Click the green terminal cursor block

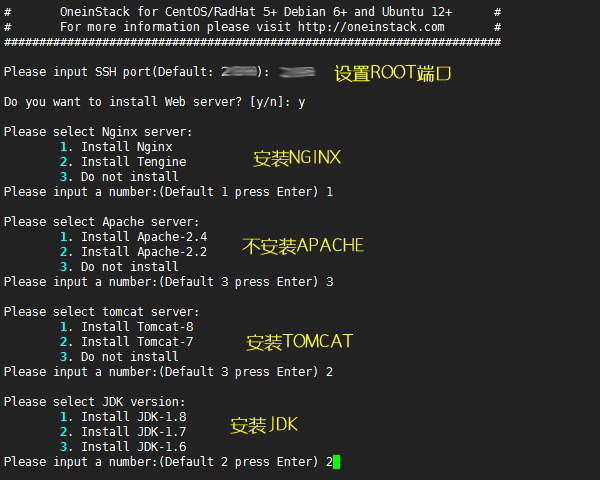pyautogui.click(x=336, y=462)
